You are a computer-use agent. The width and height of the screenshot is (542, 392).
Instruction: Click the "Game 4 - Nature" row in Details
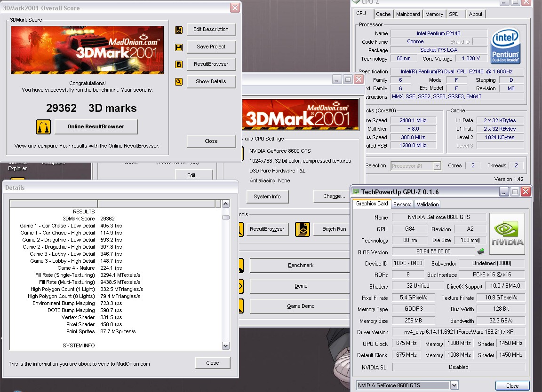click(116, 268)
